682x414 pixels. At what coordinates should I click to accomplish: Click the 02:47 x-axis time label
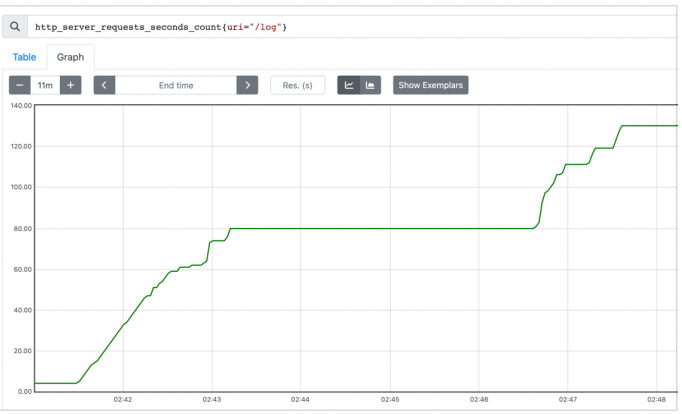click(568, 399)
